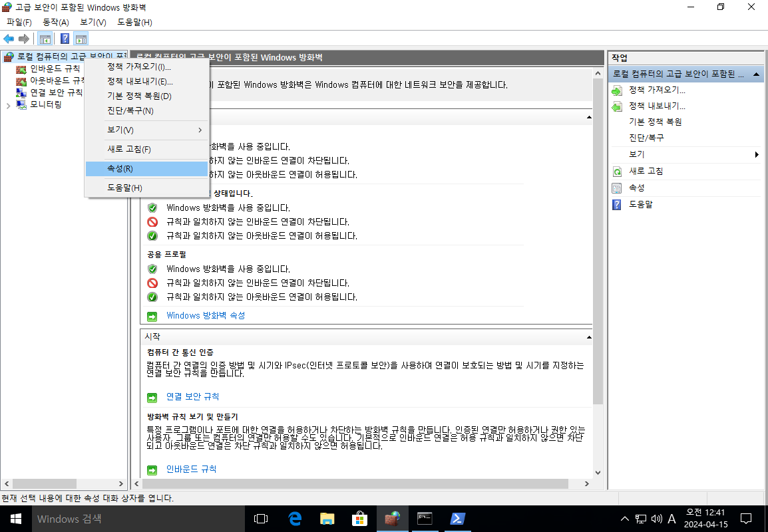Click 진단/복구 in the 작업 pane
Viewport: 768px width, 532px height.
pos(646,138)
